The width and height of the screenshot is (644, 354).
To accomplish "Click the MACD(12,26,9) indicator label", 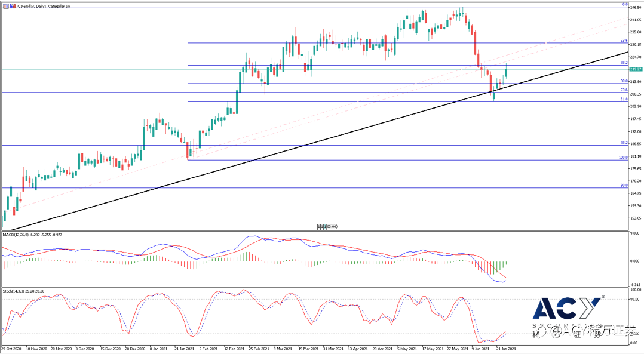I will click(x=32, y=235).
